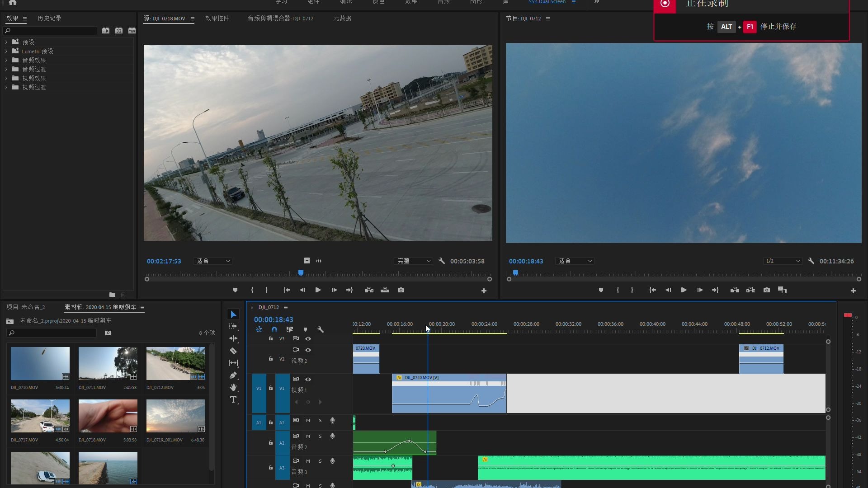
Task: Select the Ripple Edit tool
Action: click(x=233, y=338)
